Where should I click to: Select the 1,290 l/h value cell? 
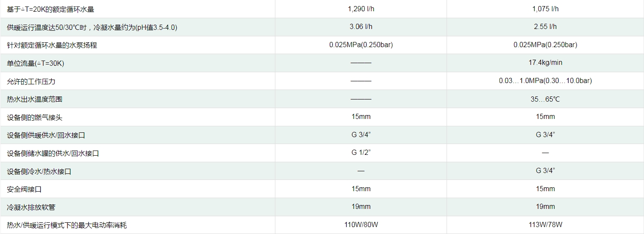[361, 9]
